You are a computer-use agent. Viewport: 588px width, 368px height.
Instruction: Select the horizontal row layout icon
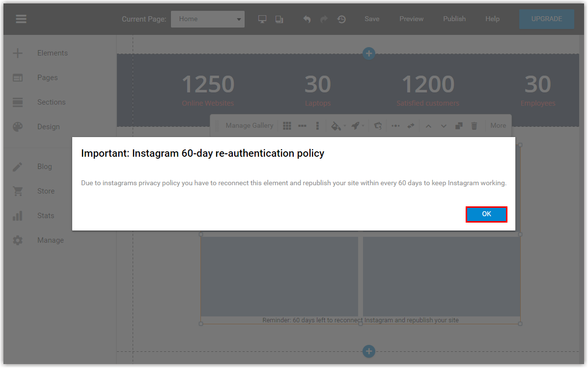pyautogui.click(x=302, y=126)
